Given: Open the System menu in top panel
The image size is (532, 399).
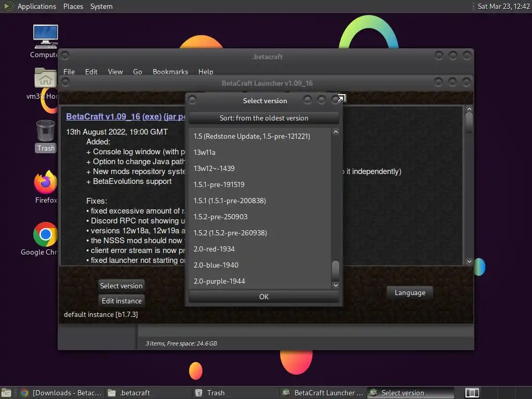Looking at the screenshot, I should point(101,6).
